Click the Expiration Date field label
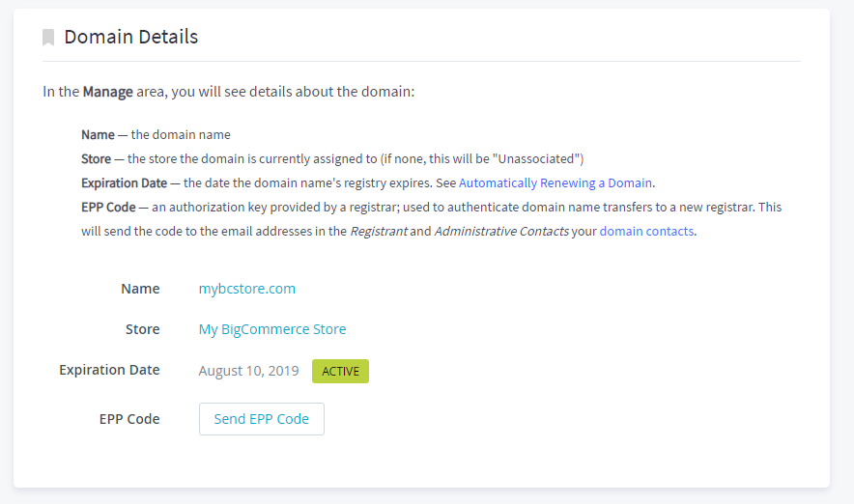Viewport: 854px width, 504px height. [109, 370]
